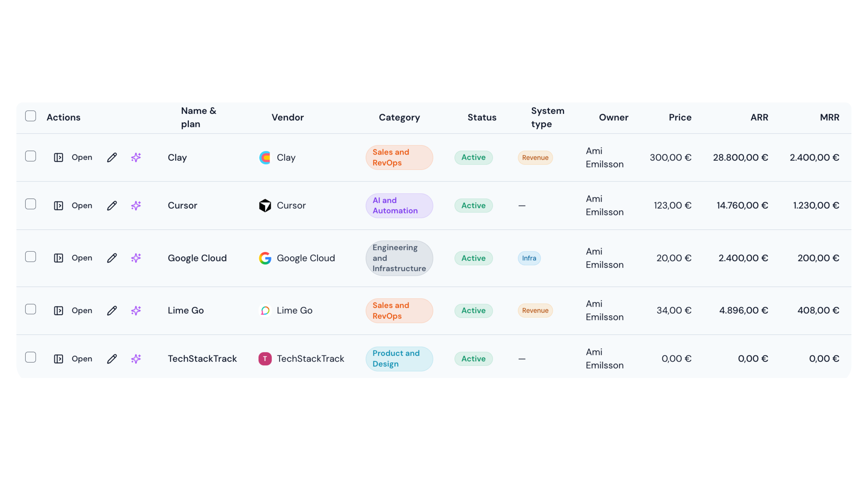
Task: Click the pencil edit icon for Clay
Action: [112, 158]
